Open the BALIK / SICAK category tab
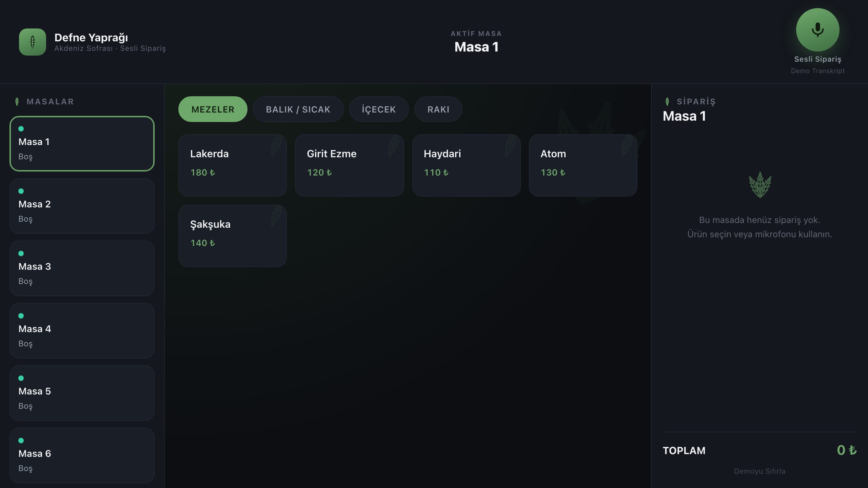Viewport: 868px width, 488px height. pos(298,109)
